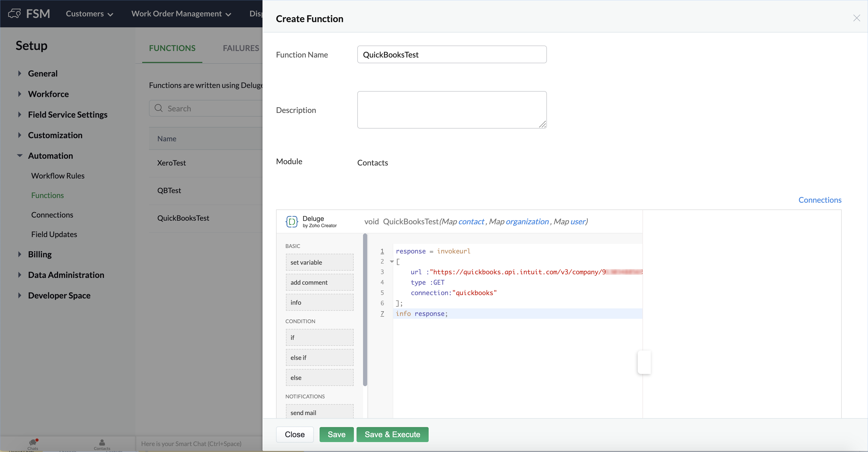Select Workflow Rules in the sidebar

pos(58,176)
